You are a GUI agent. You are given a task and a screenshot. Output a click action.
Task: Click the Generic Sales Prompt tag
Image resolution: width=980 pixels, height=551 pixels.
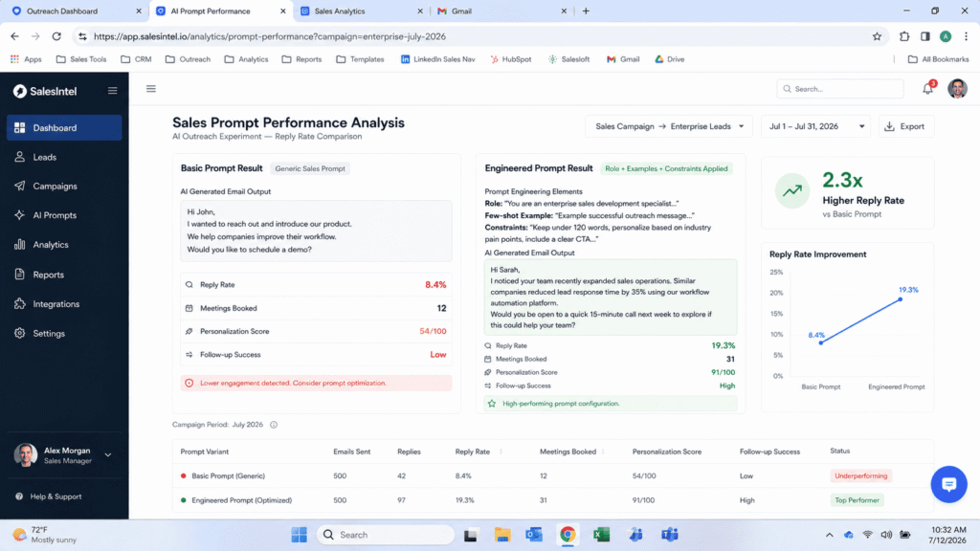310,168
